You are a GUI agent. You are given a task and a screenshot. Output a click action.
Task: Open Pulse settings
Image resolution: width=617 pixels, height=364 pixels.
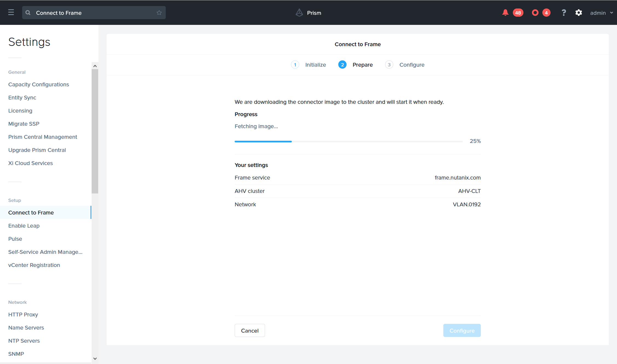15,239
